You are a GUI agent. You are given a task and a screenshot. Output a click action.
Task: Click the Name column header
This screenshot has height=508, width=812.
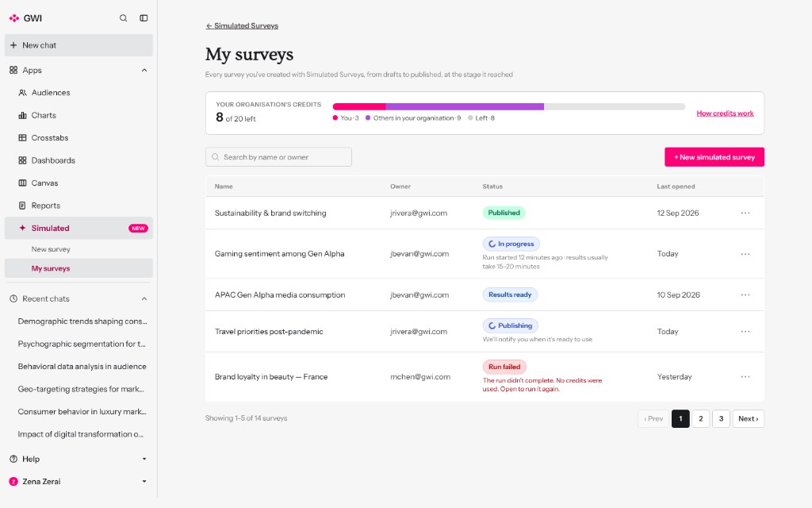click(224, 187)
